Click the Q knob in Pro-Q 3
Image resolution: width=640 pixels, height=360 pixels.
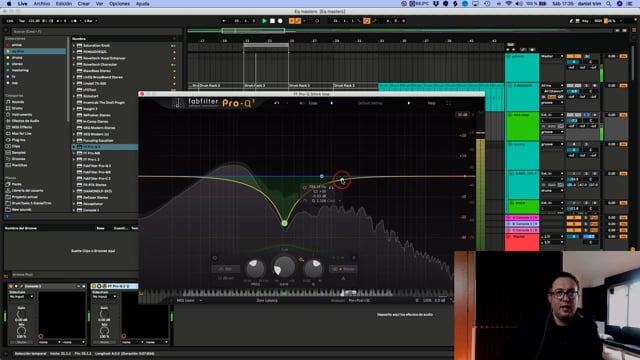click(x=313, y=268)
